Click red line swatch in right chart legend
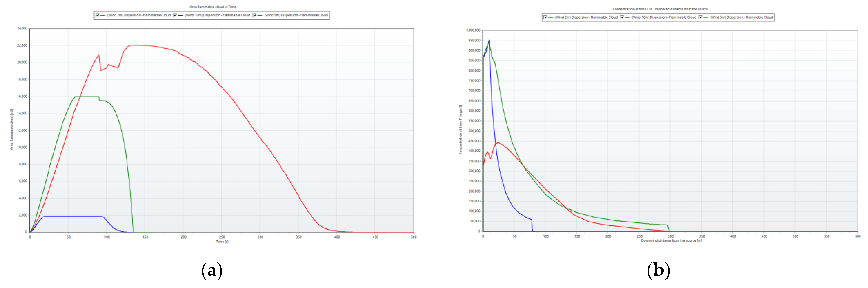Screen dimensions: 868x288 click(x=551, y=17)
